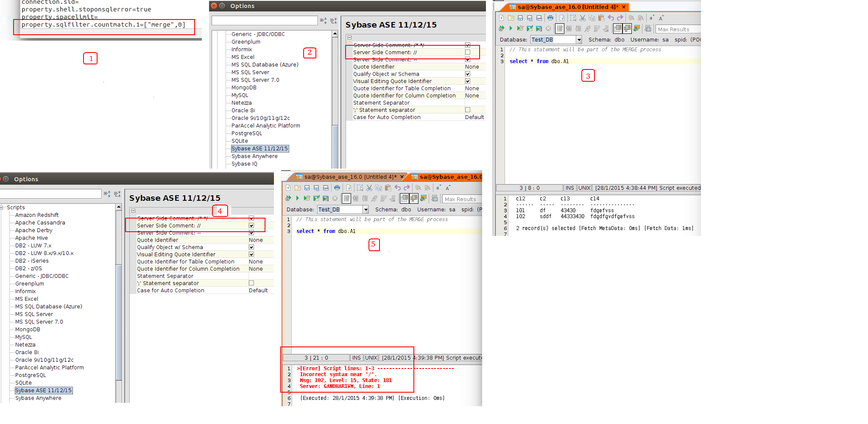Select Sybase Anywhere in upper Options tree

[x=254, y=156]
